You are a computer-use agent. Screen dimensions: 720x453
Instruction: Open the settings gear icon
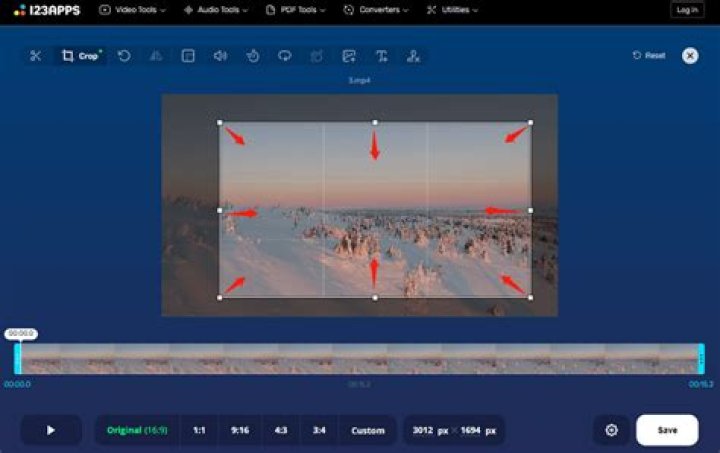pyautogui.click(x=611, y=430)
